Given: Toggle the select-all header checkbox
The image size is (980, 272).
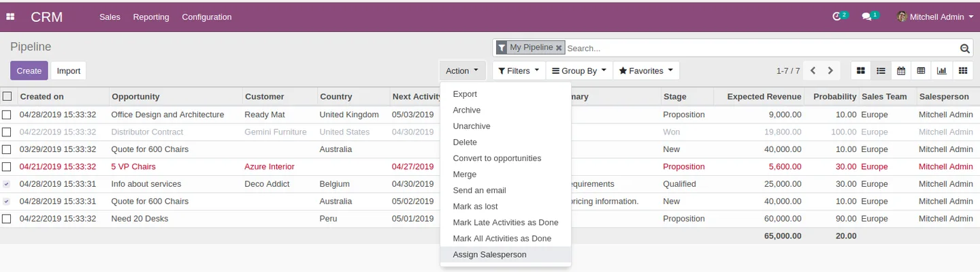Looking at the screenshot, I should [7, 96].
